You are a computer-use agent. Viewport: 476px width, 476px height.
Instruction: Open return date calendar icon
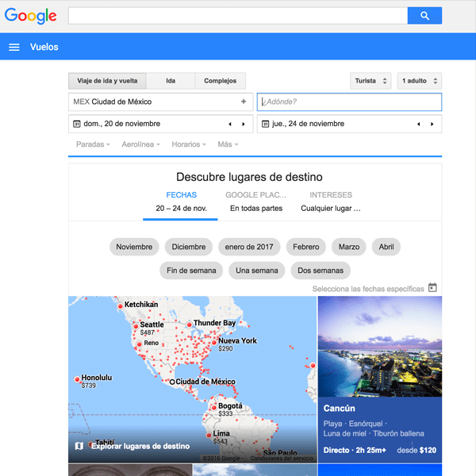[264, 124]
